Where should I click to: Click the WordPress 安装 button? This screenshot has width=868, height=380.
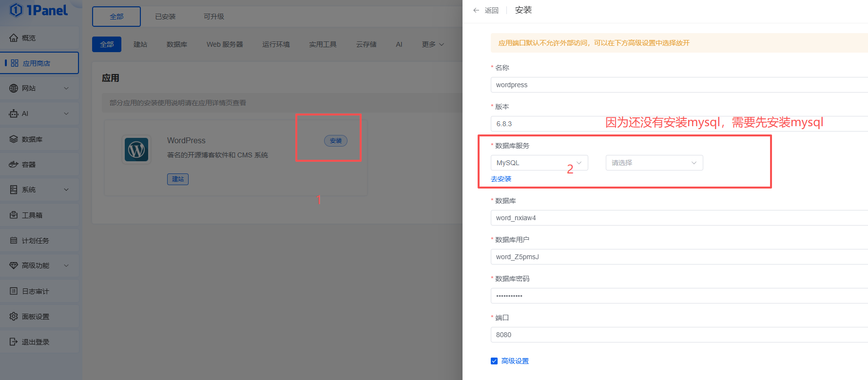coord(336,141)
